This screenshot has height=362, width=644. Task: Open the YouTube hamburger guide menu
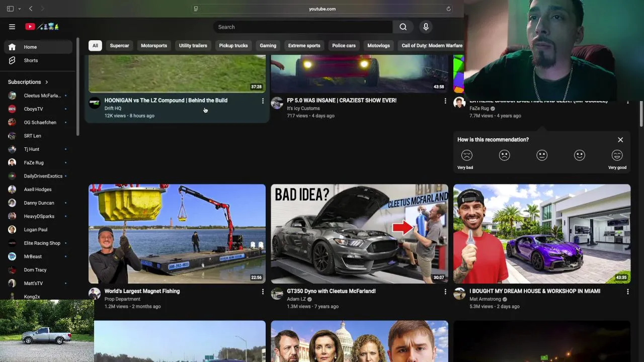click(x=12, y=27)
